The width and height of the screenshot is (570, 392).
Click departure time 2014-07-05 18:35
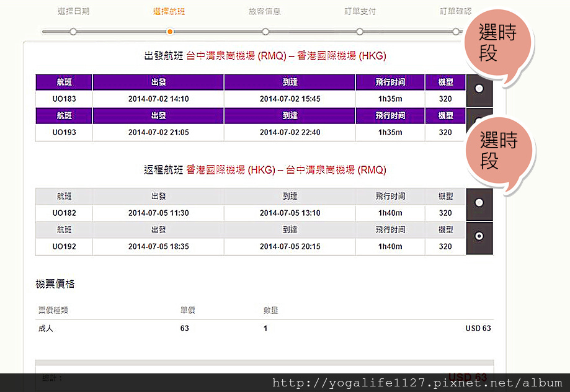[159, 246]
